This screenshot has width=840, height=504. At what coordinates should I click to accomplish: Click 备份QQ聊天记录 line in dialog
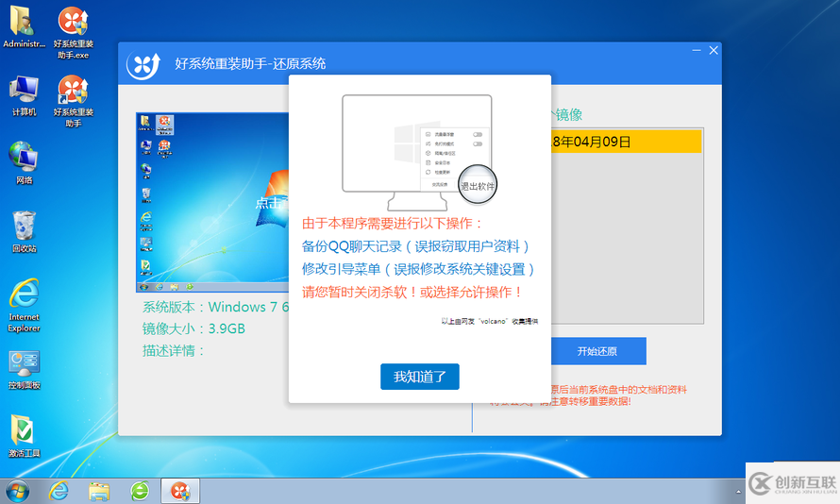[x=415, y=246]
